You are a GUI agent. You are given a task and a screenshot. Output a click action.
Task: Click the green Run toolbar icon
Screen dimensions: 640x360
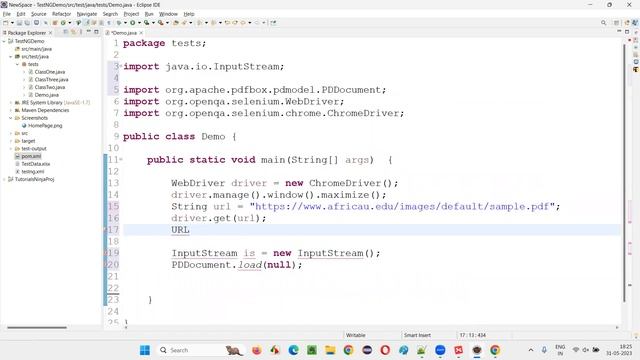(133, 23)
